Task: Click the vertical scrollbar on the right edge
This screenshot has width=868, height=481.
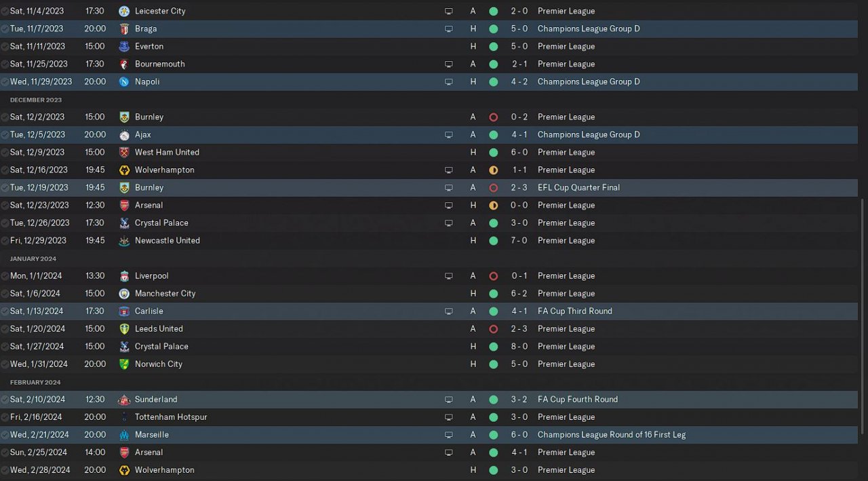Action: point(863,319)
